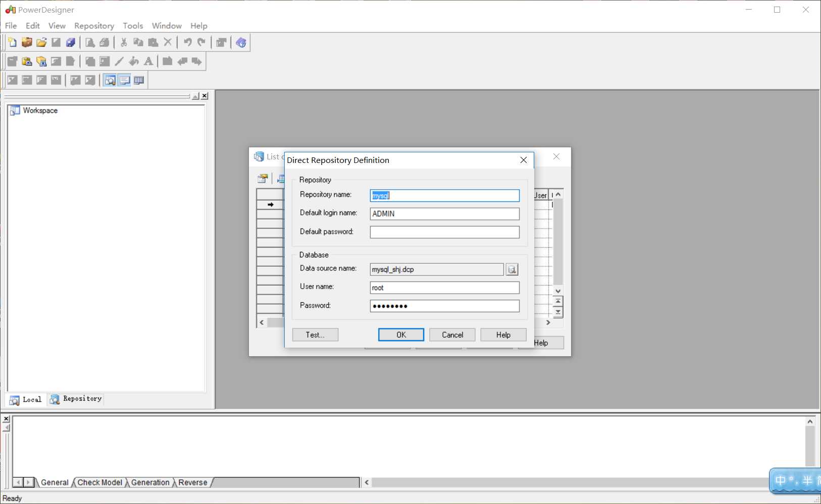
Task: Open the Help menu
Action: click(199, 26)
